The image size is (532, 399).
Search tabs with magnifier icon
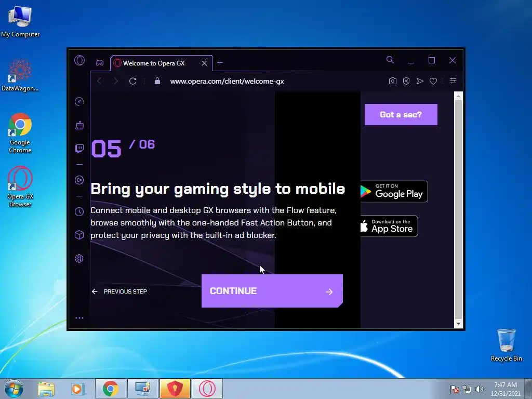[x=390, y=60]
